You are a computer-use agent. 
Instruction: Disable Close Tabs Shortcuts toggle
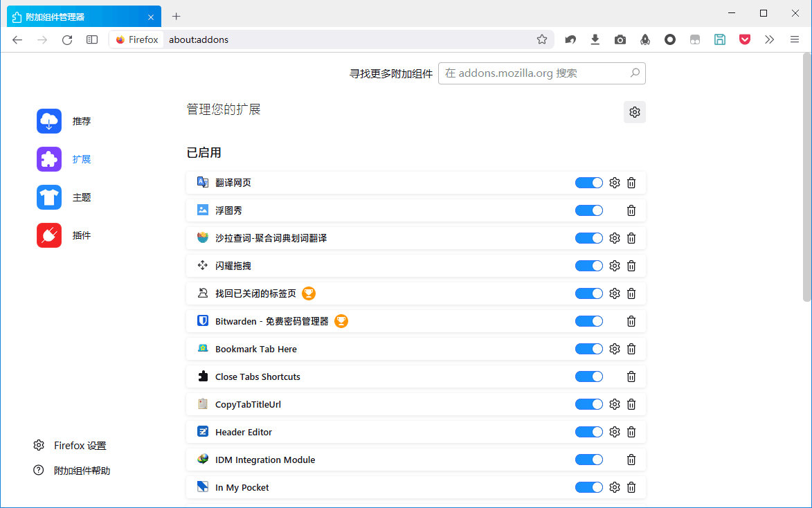589,377
